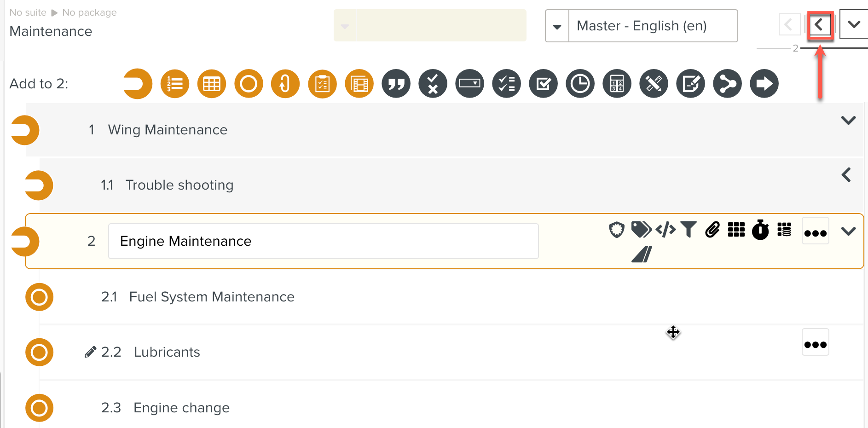Click the paperclip attachment icon on Engine Maintenance

712,229
